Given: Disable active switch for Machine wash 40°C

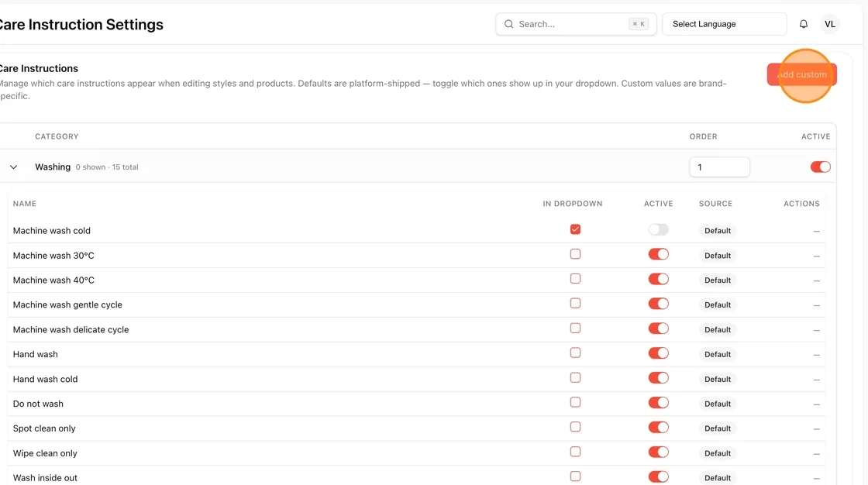Looking at the screenshot, I should pos(658,279).
